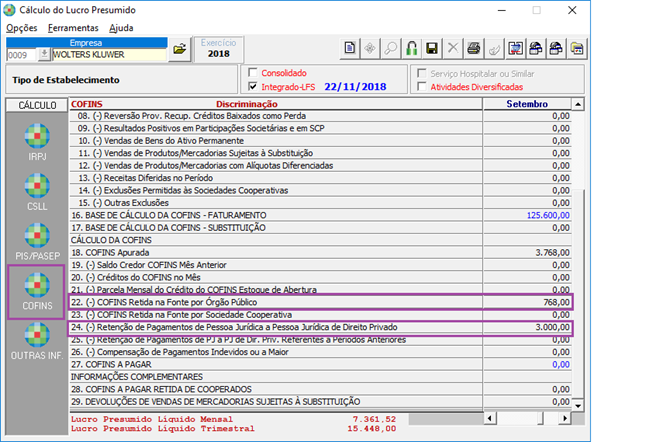Click the X delete toolbar icon
This screenshot has width=670, height=442.
coord(453,48)
